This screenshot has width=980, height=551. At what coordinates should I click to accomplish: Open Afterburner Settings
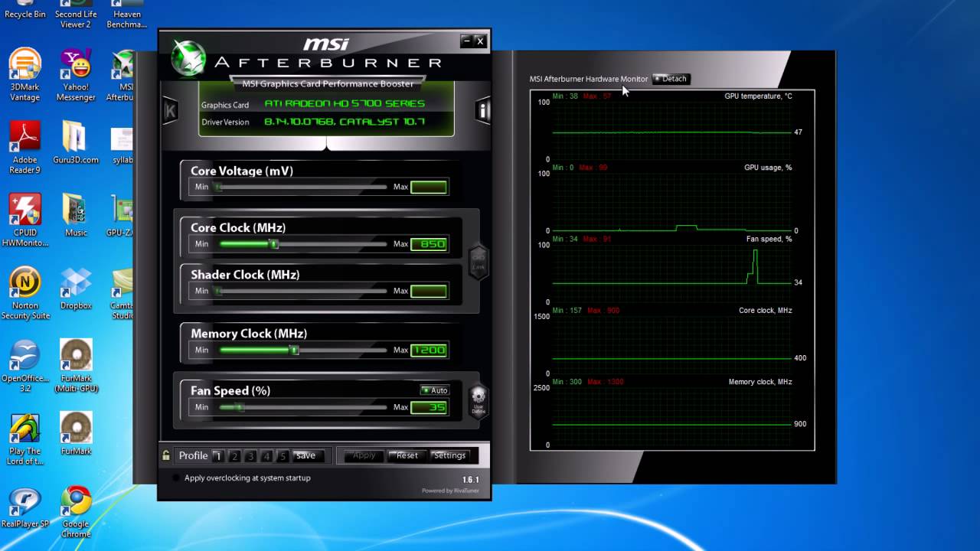[x=449, y=455]
